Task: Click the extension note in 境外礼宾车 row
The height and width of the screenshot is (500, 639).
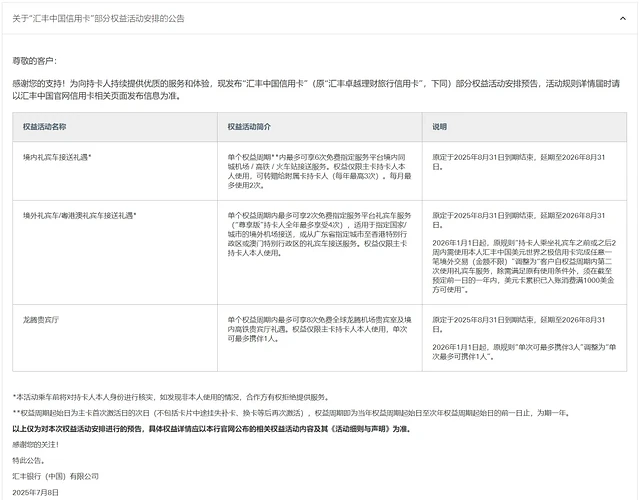Action: tap(518, 220)
